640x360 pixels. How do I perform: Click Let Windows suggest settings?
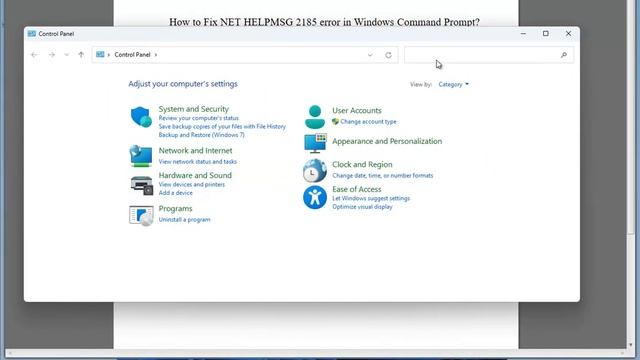[371, 198]
